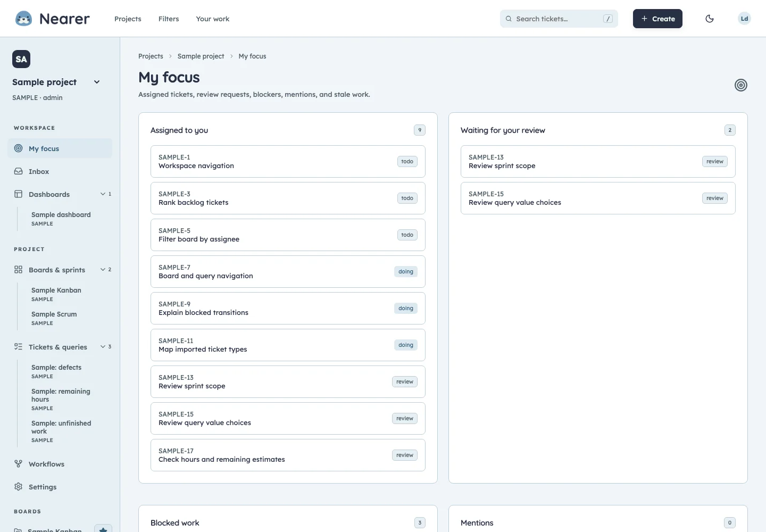Toggle dark mode with moon icon
766x532 pixels.
(x=710, y=19)
